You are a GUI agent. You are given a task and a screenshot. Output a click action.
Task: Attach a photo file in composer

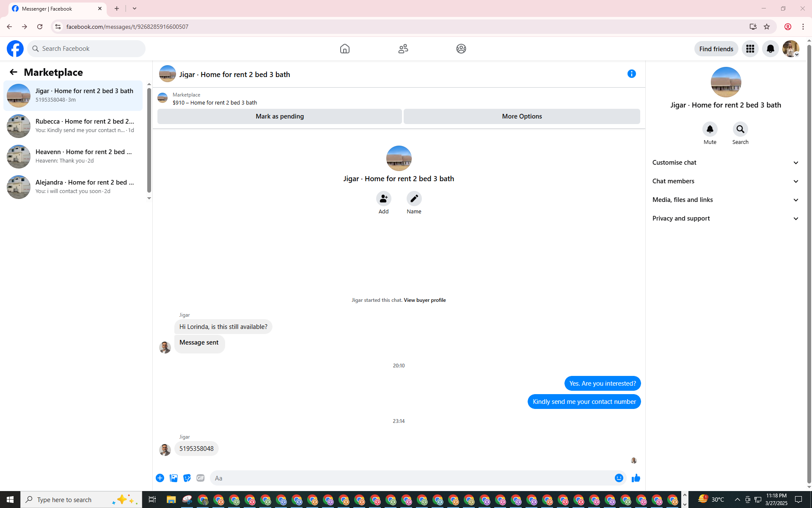(x=173, y=478)
